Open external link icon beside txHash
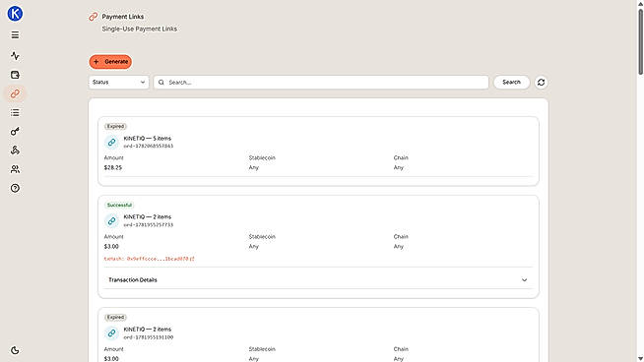Image resolution: width=644 pixels, height=362 pixels. 192,259
